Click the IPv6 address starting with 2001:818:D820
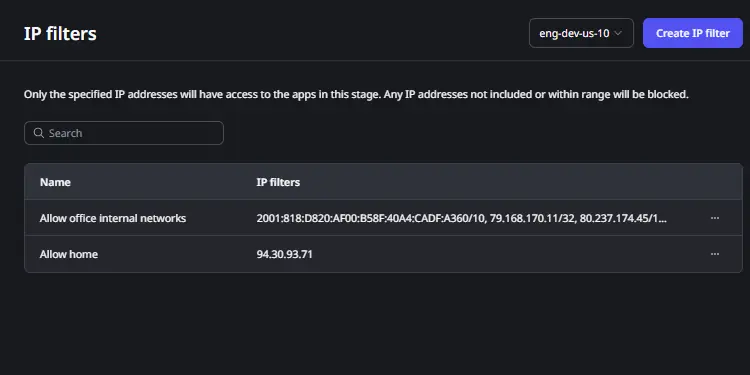Screen dimensions: 750x375 pos(371,218)
